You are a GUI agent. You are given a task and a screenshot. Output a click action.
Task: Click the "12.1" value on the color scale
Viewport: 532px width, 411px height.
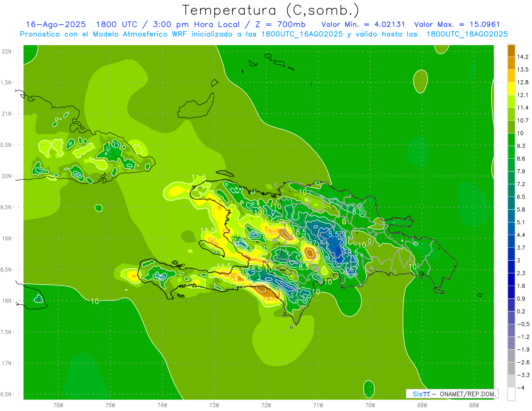point(523,95)
